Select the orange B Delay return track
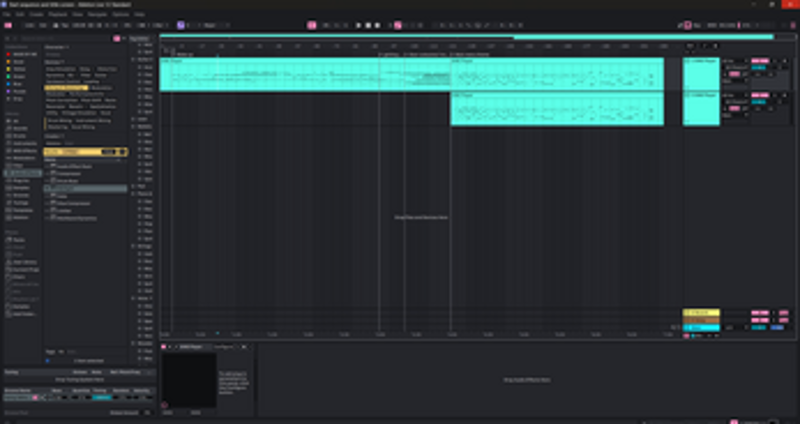 (x=702, y=320)
